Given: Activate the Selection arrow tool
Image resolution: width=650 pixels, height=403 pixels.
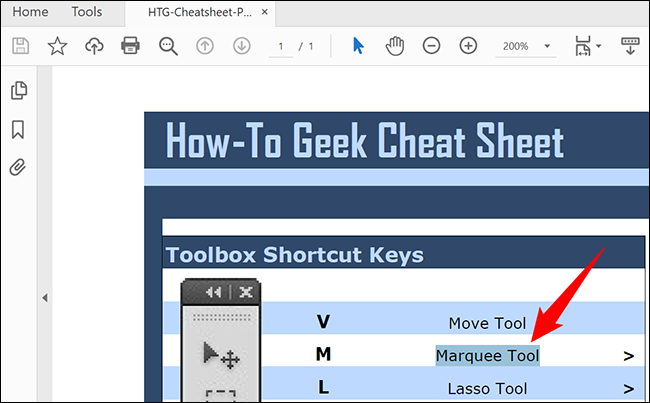Looking at the screenshot, I should coord(359,46).
